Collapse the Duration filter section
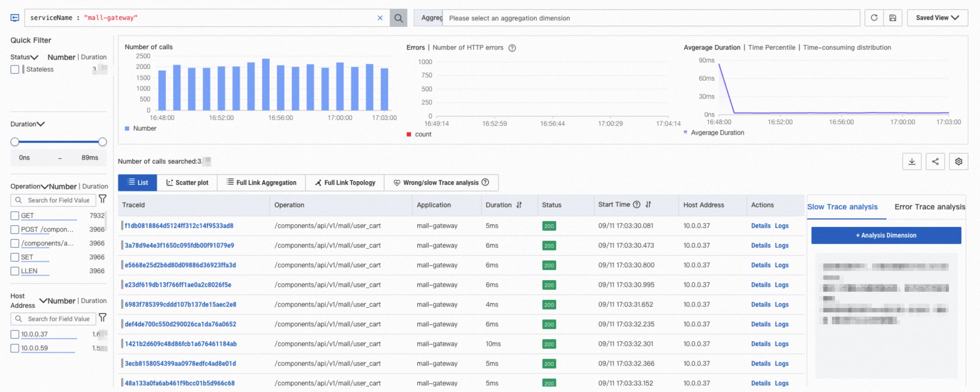Image resolution: width=980 pixels, height=392 pixels. (x=41, y=124)
